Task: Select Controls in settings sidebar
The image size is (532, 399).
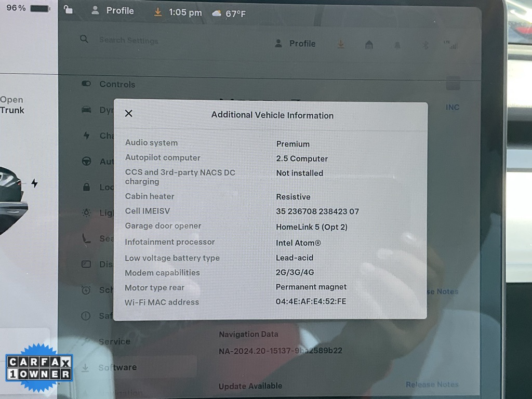Action: click(x=117, y=84)
